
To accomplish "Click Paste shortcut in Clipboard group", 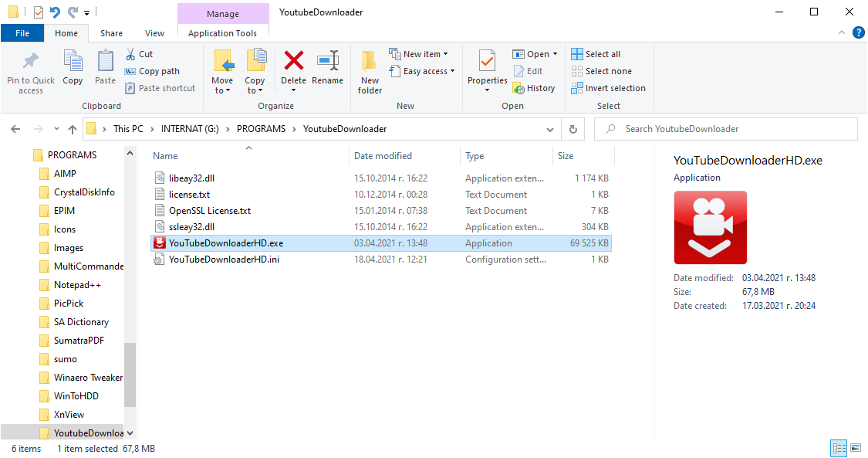I will (x=160, y=88).
